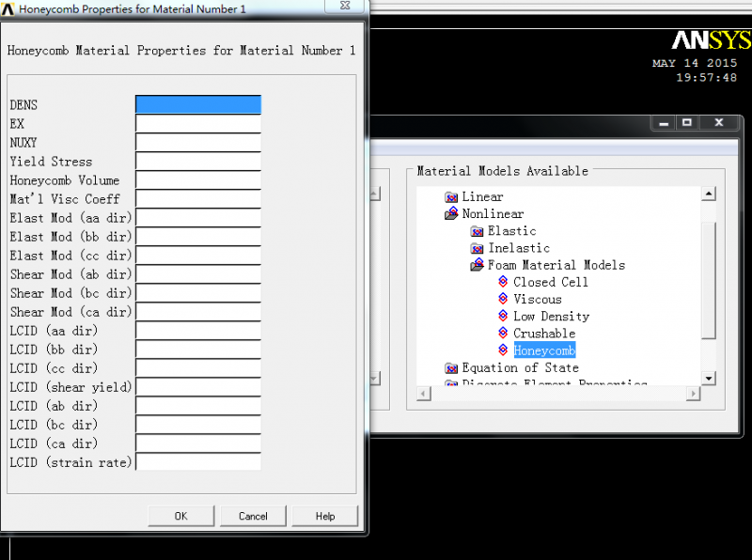This screenshot has width=752, height=560.
Task: Click LCID (shear yield) field
Action: (x=198, y=386)
